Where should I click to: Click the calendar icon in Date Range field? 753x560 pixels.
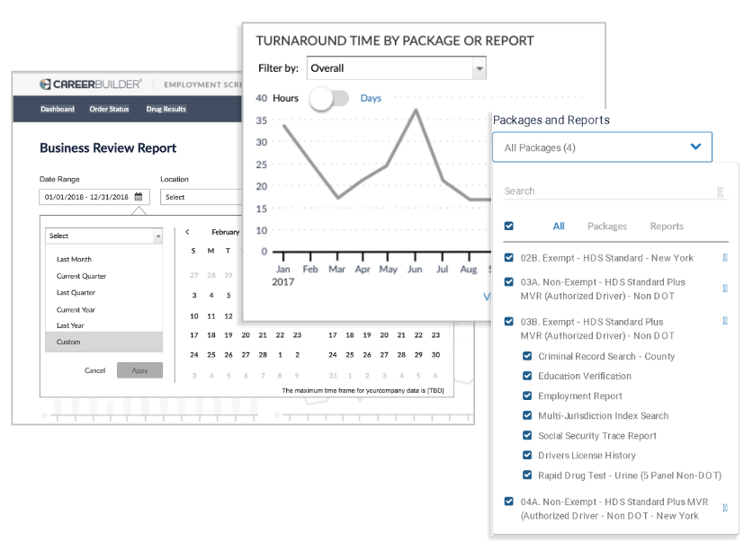[139, 197]
